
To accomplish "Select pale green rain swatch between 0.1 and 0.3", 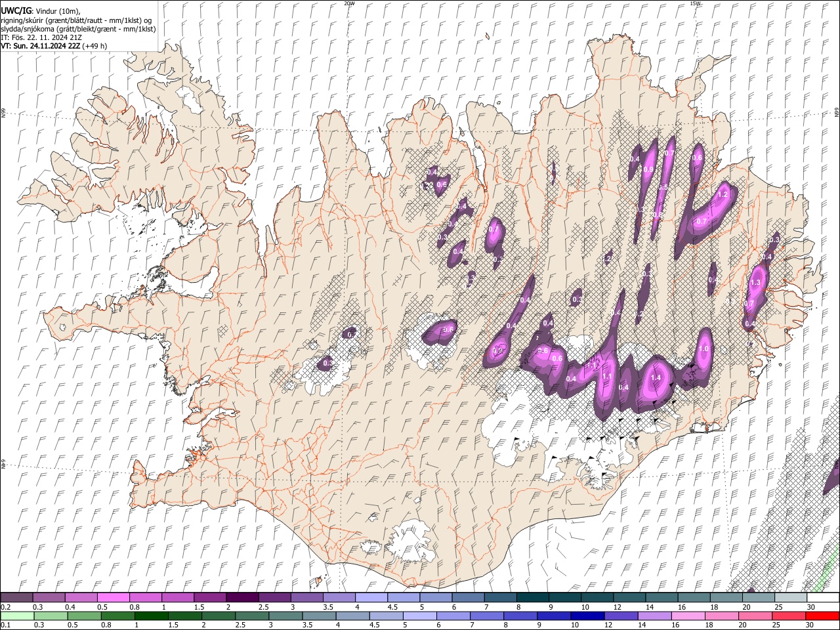I will [x=17, y=616].
